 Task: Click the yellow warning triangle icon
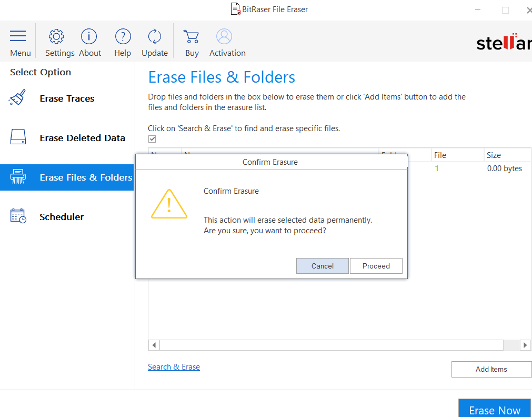pos(169,204)
